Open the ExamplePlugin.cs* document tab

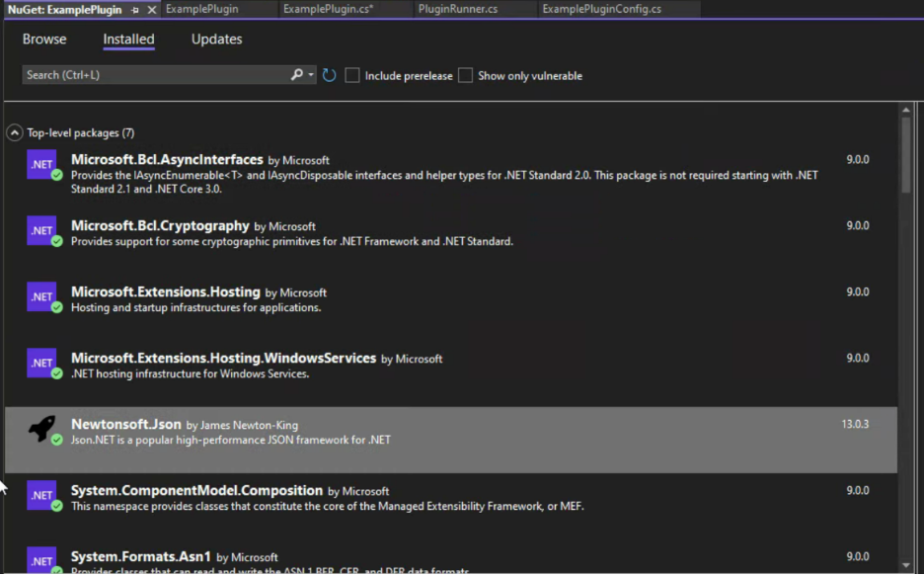[x=328, y=10]
